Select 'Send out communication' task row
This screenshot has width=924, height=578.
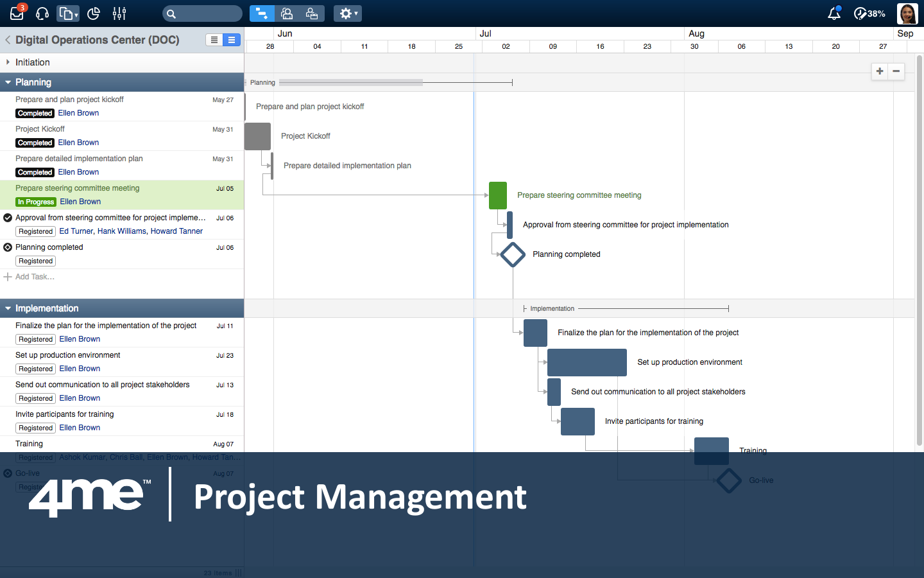(x=122, y=391)
